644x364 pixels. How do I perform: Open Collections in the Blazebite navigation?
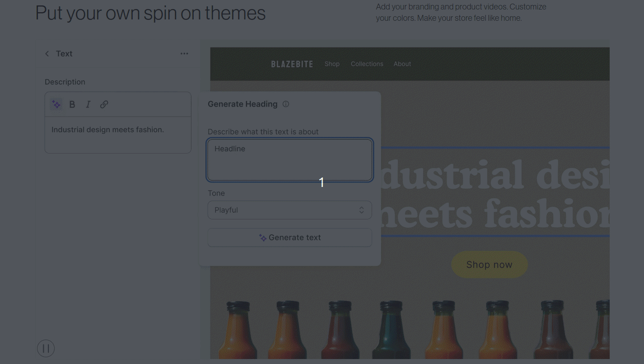[x=367, y=64]
